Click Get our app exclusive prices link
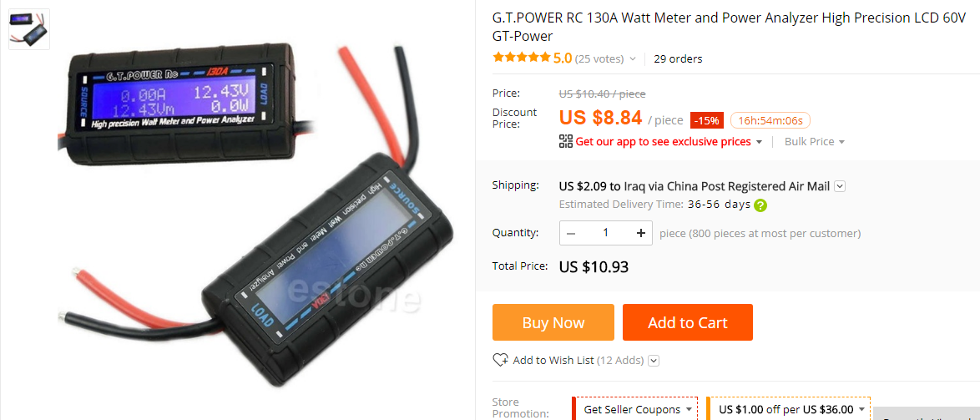The width and height of the screenshot is (980, 420). point(663,142)
